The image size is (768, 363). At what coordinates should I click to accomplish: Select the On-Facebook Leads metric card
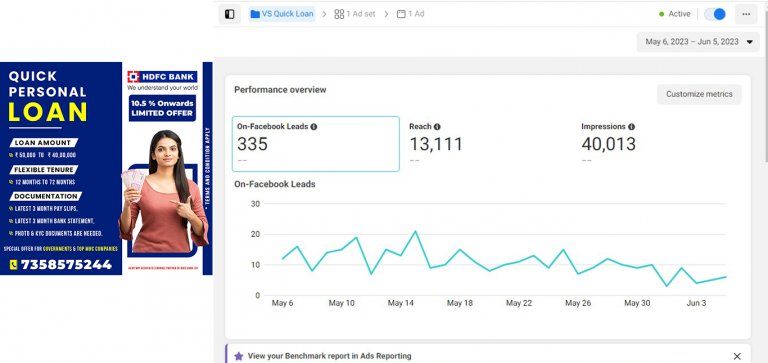click(x=315, y=144)
